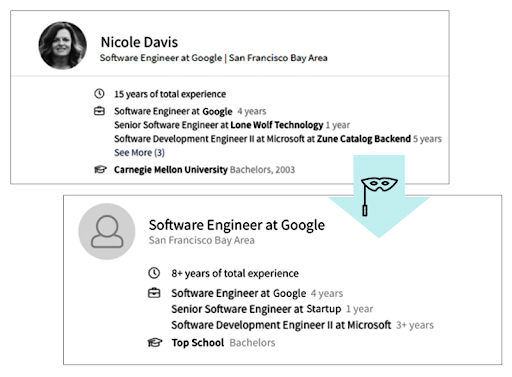Click clock icon beside 8+ years experience
Screen dimensions: 512x377
click(154, 273)
